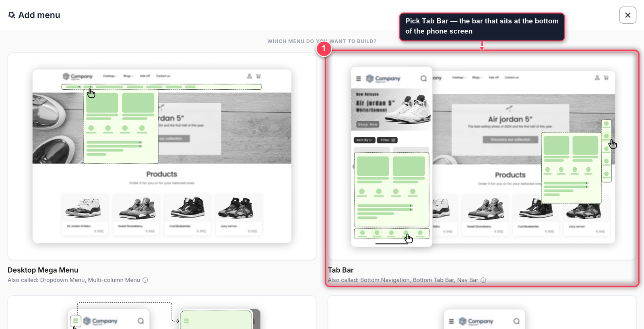Viewport: 644px width, 329px height.
Task: Click the "Also called: Dropdown Menu" description
Action: 74,280
